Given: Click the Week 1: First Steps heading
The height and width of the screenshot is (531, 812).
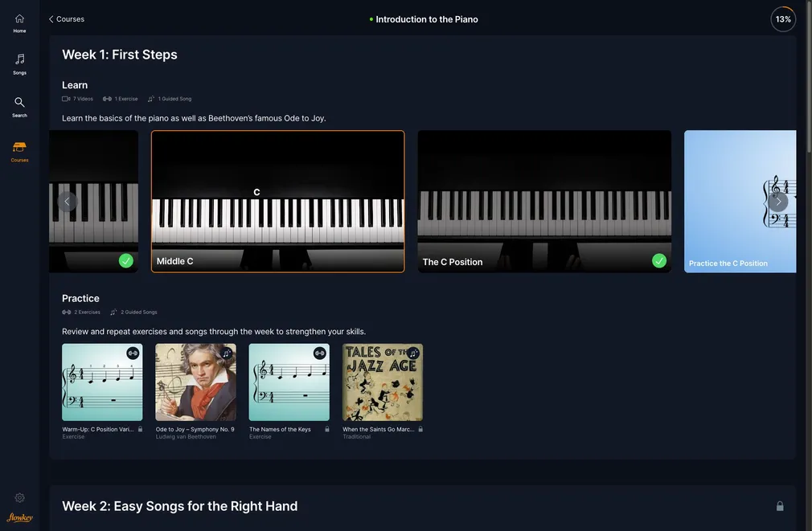Looking at the screenshot, I should [120, 55].
